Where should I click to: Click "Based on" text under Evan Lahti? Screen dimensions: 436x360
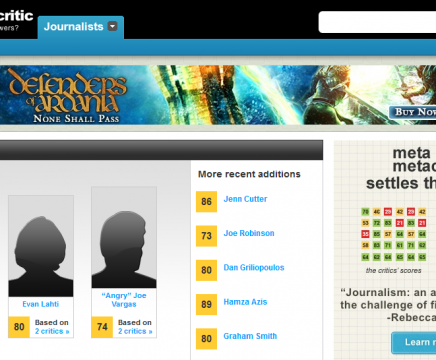pyautogui.click(x=52, y=322)
